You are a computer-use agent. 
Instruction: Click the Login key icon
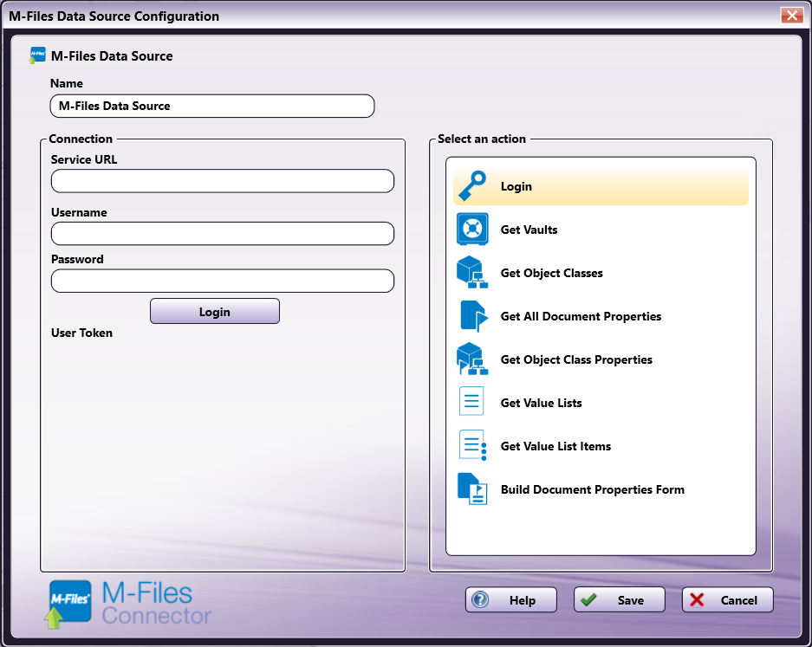coord(472,186)
